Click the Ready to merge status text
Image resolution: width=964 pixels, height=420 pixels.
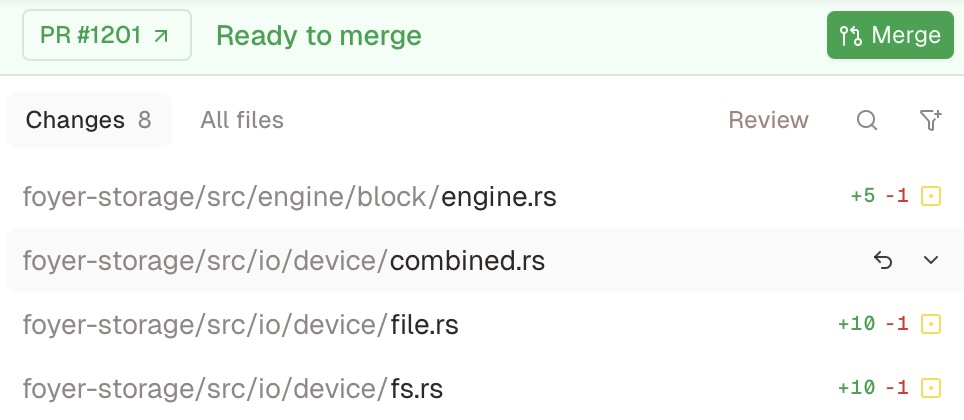pyautogui.click(x=319, y=36)
